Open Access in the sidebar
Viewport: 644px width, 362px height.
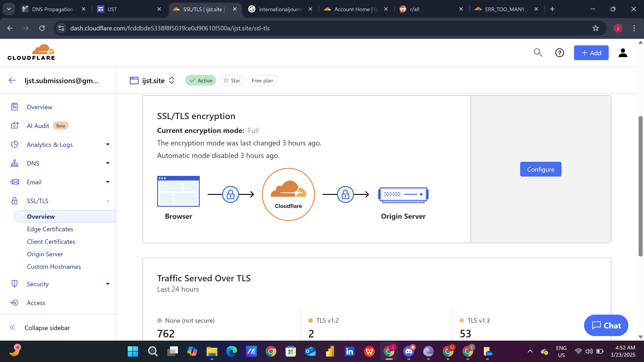[36, 303]
